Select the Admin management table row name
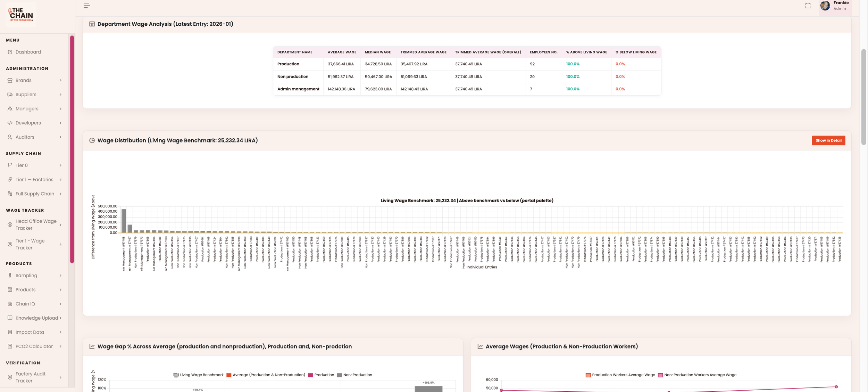 click(x=298, y=89)
